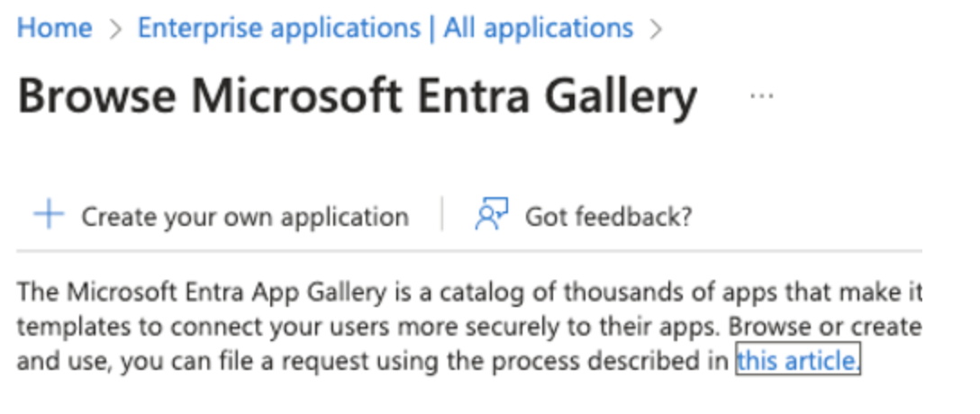Click the chevron right after Home breadcrumb
Screen dimensions: 980x414
pyautogui.click(x=115, y=30)
